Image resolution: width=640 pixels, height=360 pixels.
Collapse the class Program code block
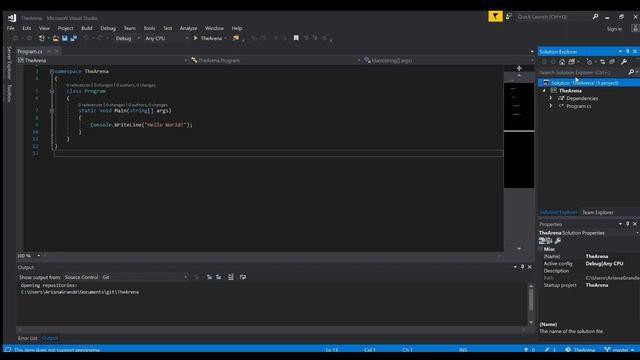click(x=52, y=91)
